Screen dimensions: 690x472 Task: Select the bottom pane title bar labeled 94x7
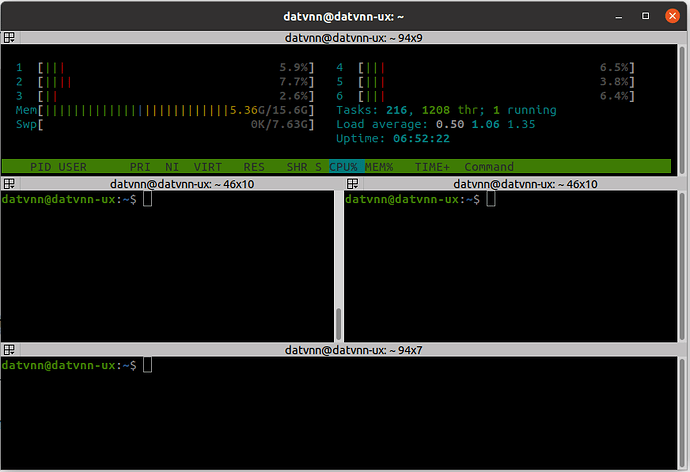click(344, 350)
